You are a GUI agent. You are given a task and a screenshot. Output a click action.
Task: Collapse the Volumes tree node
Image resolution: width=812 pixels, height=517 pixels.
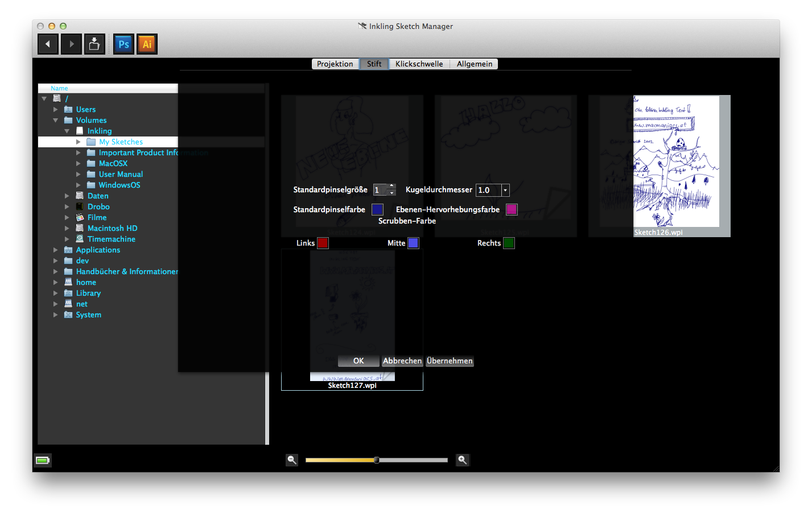56,120
